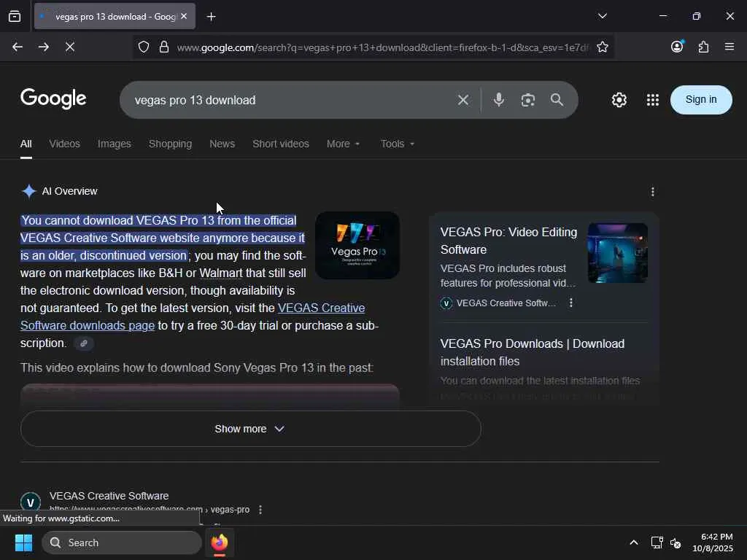This screenshot has width=747, height=560.
Task: Open a new tab with plus button
Action: point(211,17)
